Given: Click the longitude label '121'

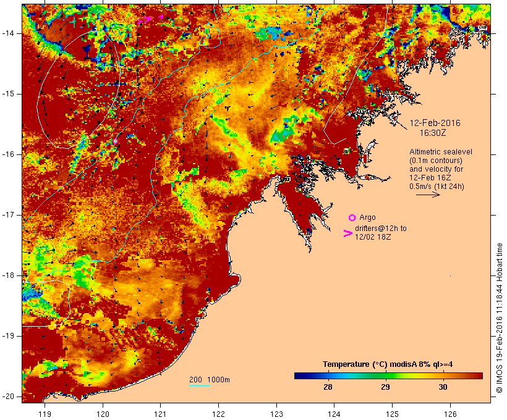Looking at the screenshot, I should [160, 414].
